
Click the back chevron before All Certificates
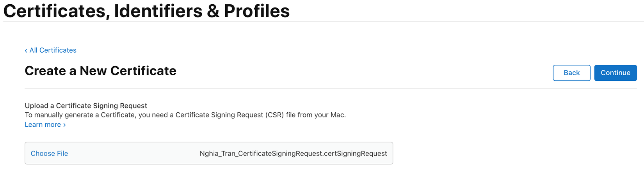tap(26, 51)
